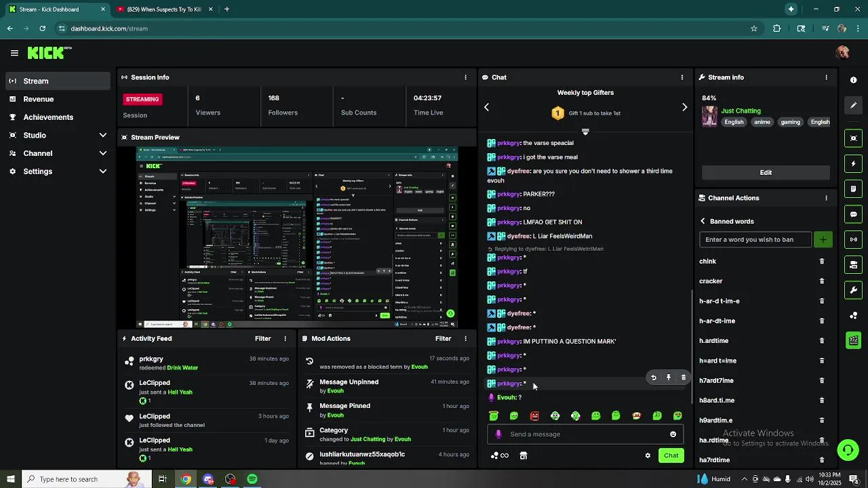Open the channel shop icon below chat

pos(523,455)
